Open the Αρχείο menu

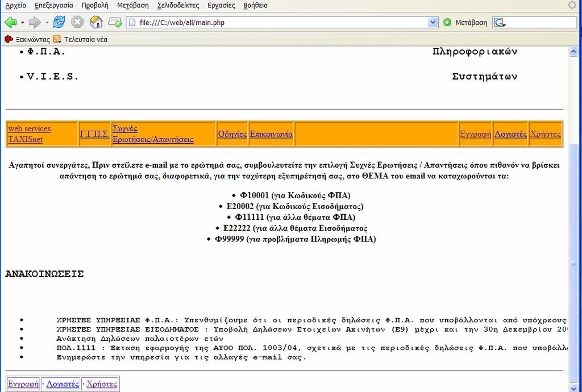point(15,6)
